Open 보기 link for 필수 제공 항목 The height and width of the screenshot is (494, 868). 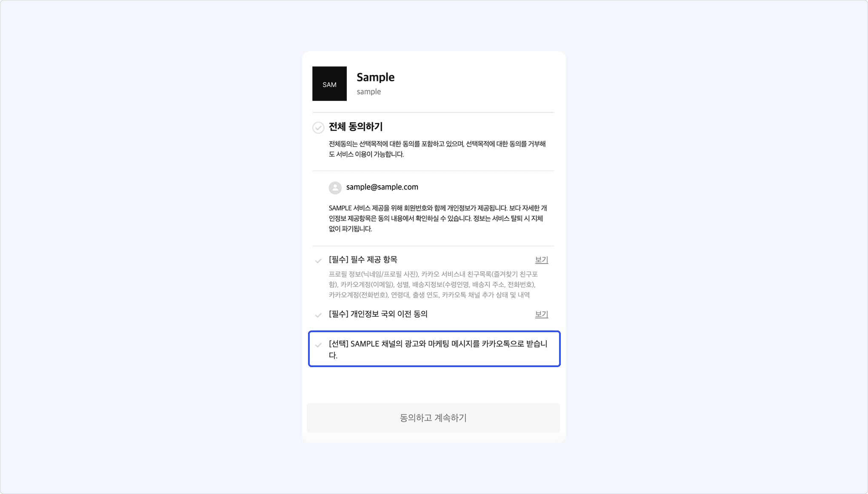tap(541, 260)
